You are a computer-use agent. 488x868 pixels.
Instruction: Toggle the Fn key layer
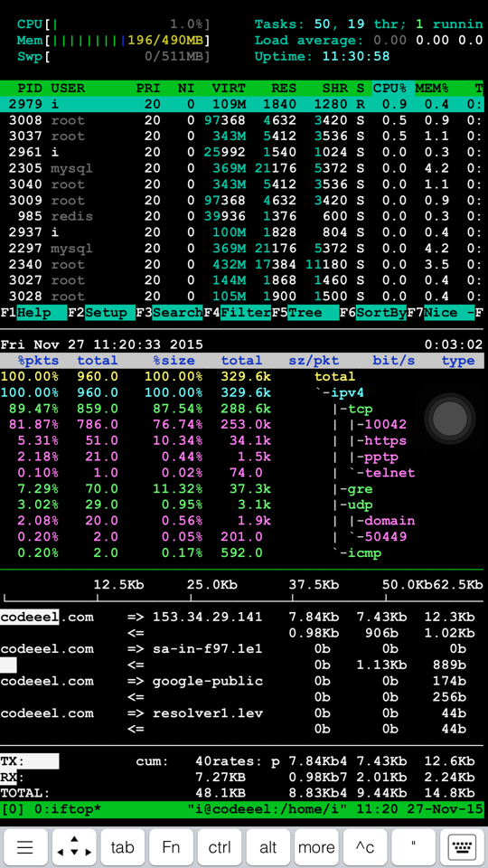click(x=171, y=847)
